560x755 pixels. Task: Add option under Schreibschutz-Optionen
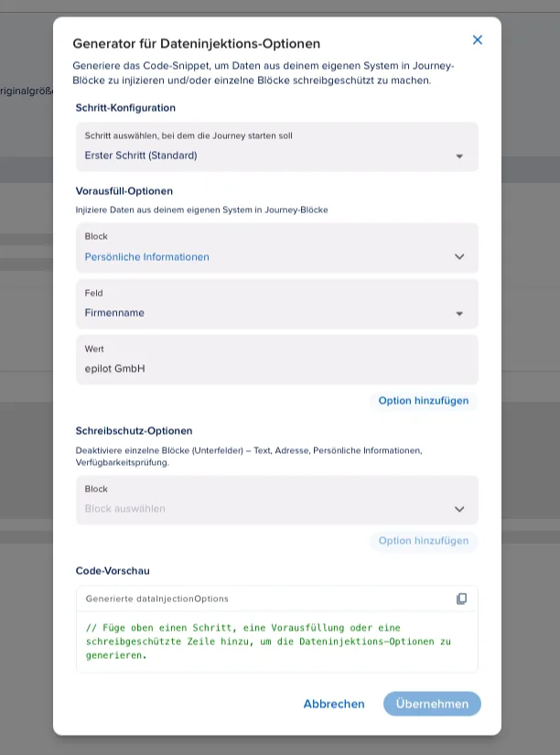[x=424, y=541]
